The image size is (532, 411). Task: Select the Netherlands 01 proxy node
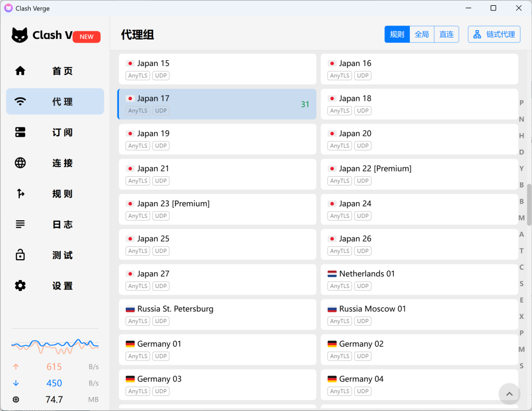click(x=419, y=280)
